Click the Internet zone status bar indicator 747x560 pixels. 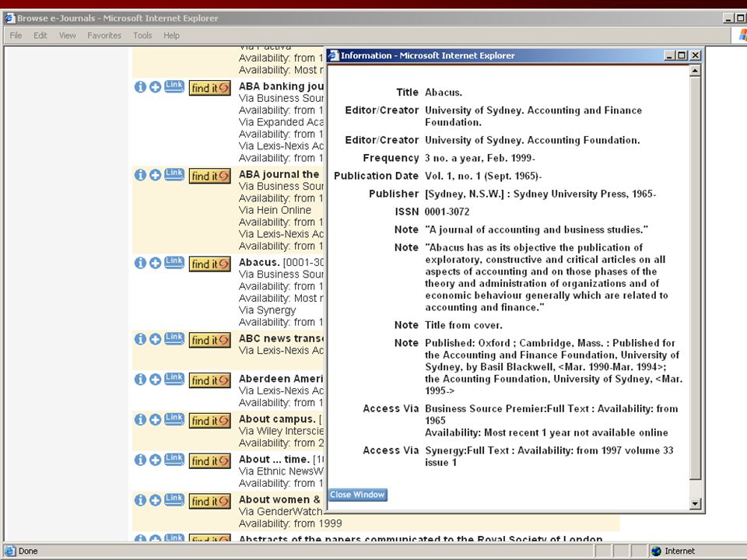[x=673, y=551]
